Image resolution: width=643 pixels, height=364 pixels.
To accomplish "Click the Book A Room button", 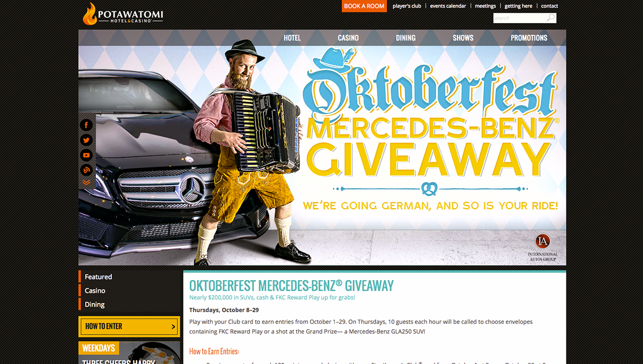I will click(364, 6).
